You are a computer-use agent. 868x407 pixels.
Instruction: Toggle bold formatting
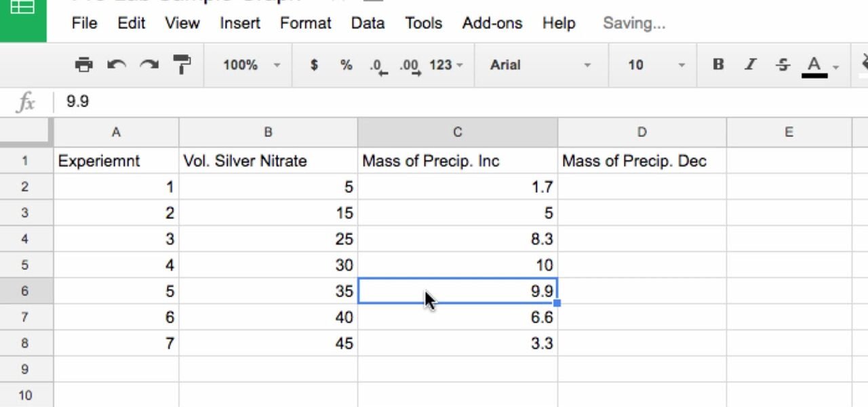tap(717, 65)
